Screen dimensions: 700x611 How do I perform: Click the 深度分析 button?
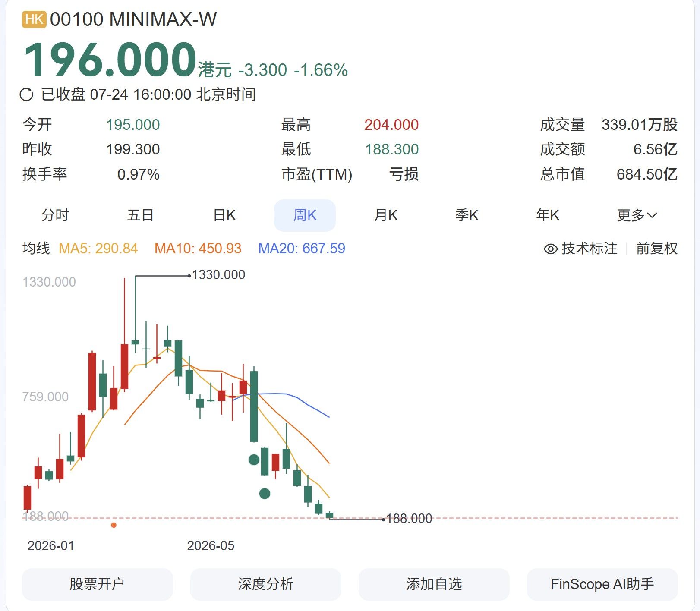click(x=266, y=584)
